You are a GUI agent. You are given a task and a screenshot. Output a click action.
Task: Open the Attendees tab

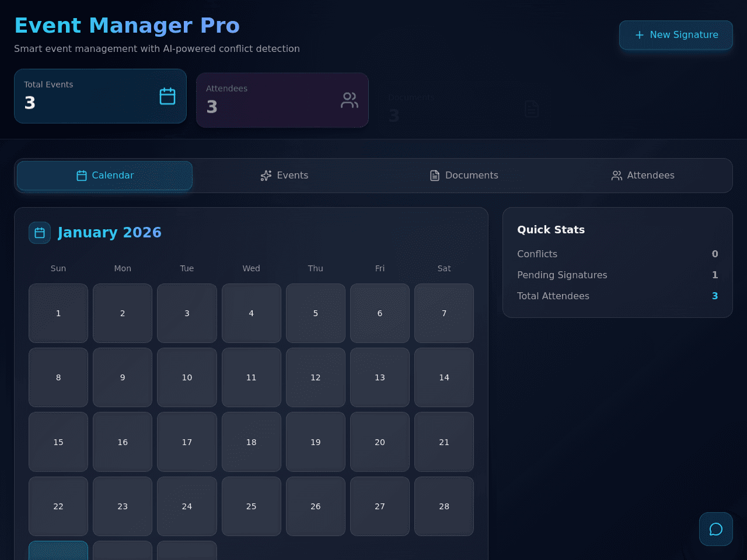[643, 176]
